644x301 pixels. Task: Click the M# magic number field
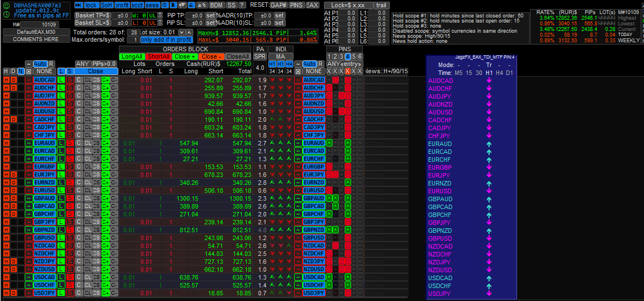[x=39, y=25]
